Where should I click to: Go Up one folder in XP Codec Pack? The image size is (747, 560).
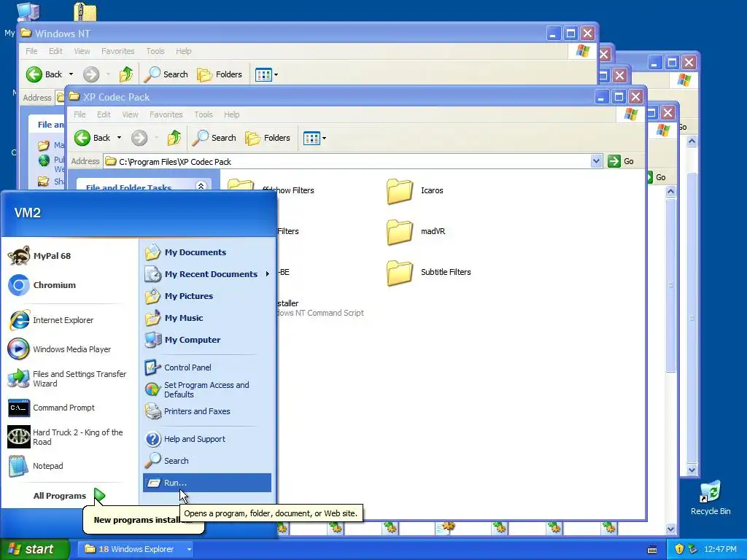click(x=174, y=138)
